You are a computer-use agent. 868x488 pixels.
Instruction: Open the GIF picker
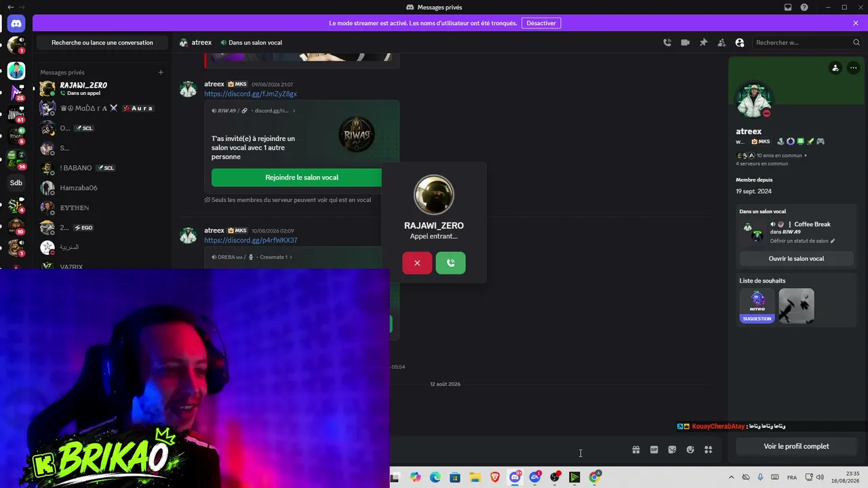click(654, 449)
